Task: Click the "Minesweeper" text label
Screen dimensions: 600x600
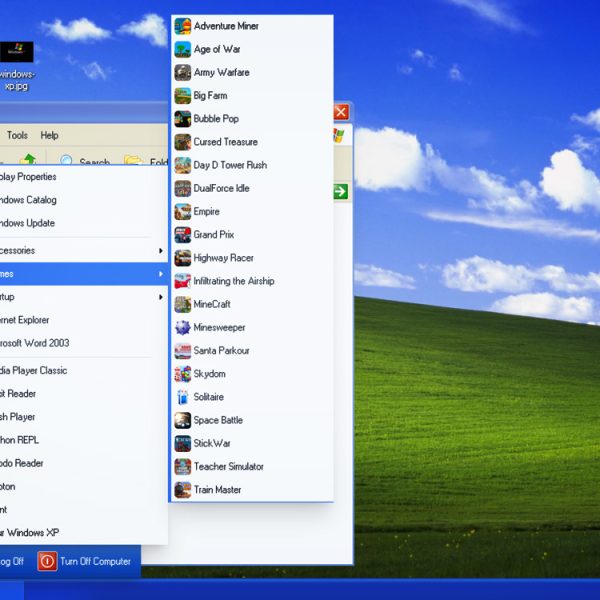Action: (x=219, y=328)
